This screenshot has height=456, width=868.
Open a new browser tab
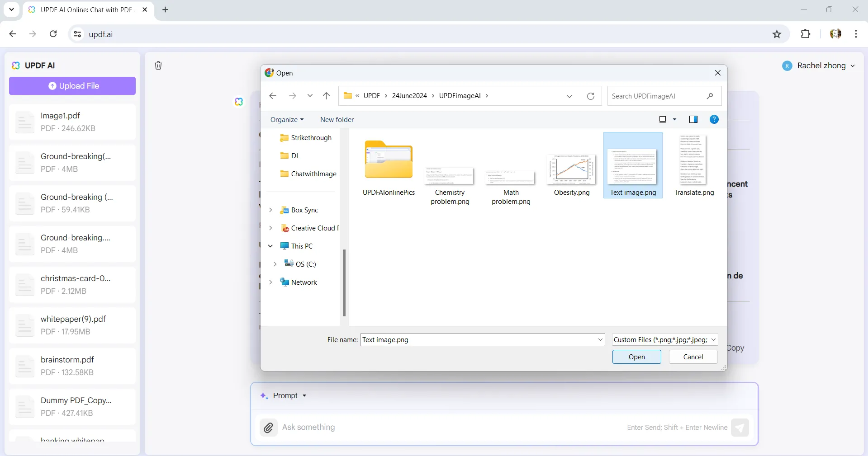click(166, 9)
